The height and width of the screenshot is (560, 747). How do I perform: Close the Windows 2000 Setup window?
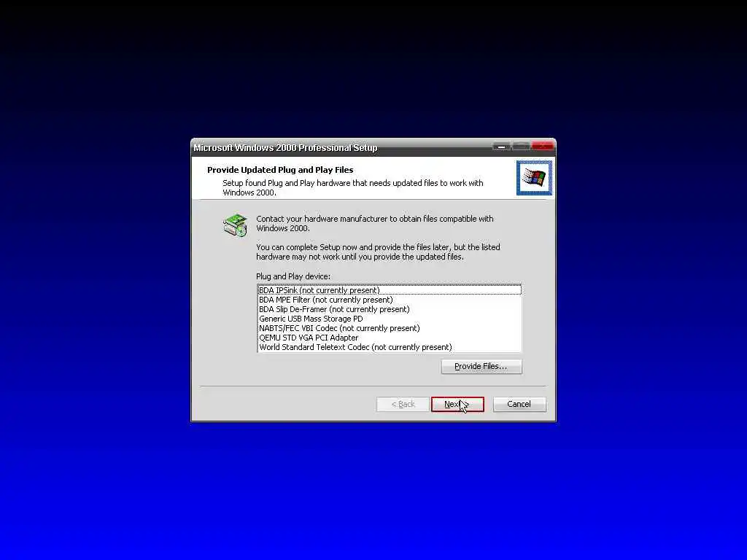[542, 147]
